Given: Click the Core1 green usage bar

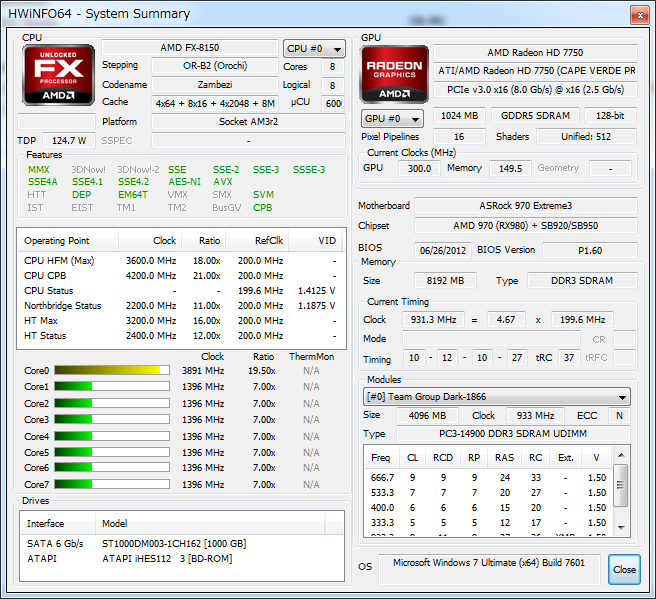Looking at the screenshot, I should 112,387.
